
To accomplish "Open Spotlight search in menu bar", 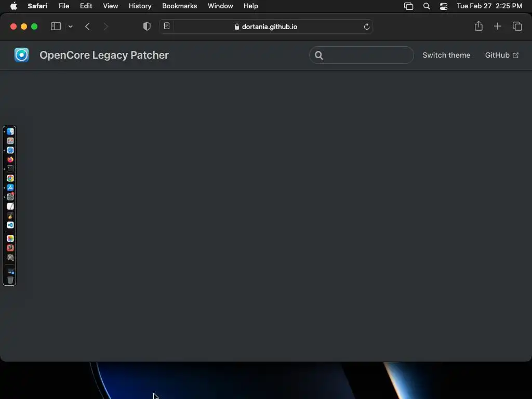I will tap(427, 6).
